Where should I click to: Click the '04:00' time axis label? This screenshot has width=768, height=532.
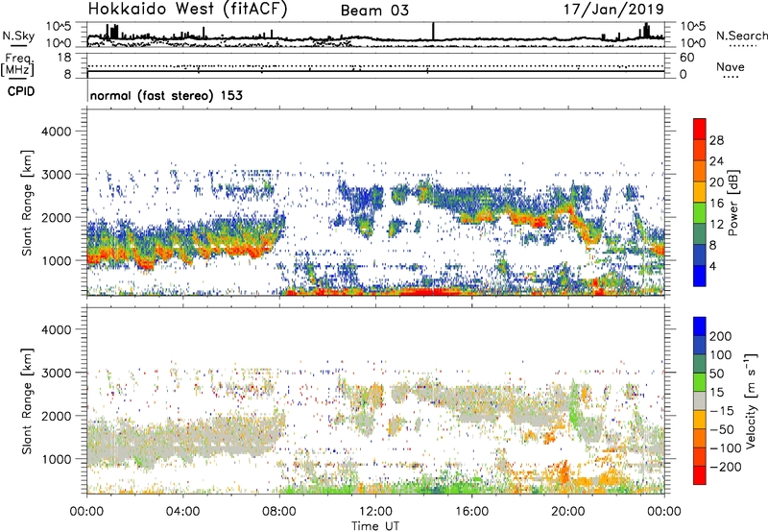point(183,512)
